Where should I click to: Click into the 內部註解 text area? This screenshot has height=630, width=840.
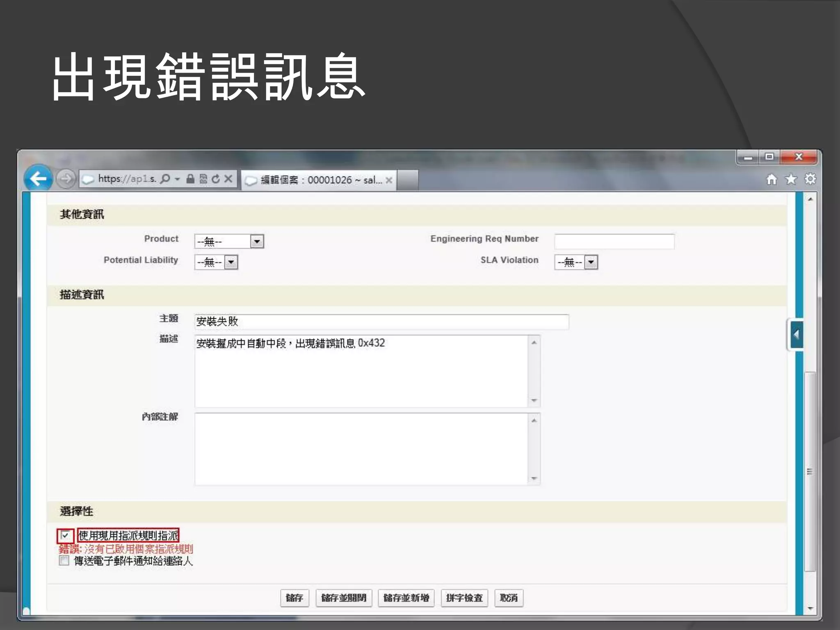(x=361, y=449)
